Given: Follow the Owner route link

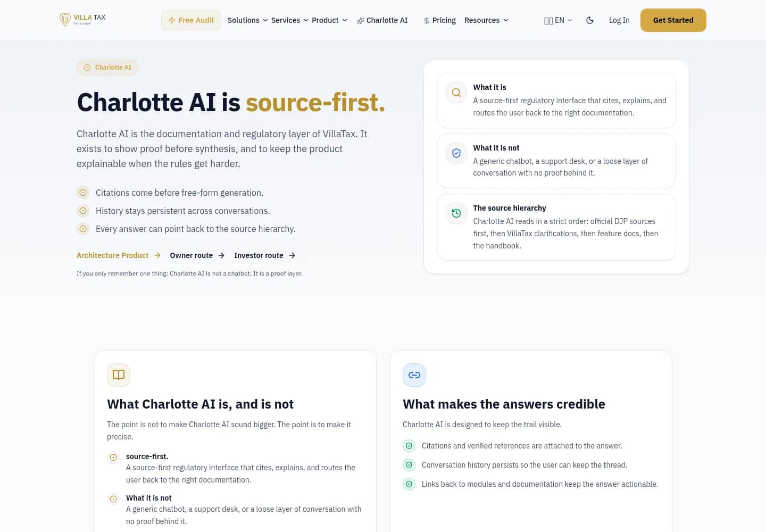Looking at the screenshot, I should click(x=197, y=255).
